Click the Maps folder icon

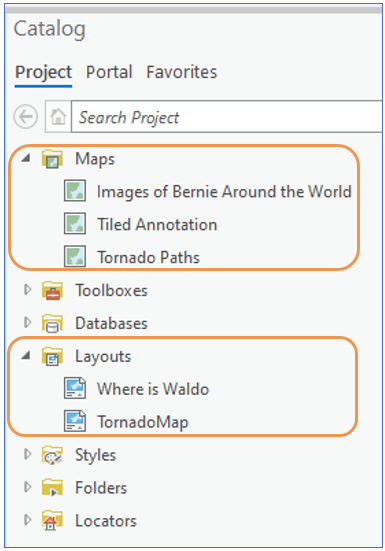click(52, 159)
